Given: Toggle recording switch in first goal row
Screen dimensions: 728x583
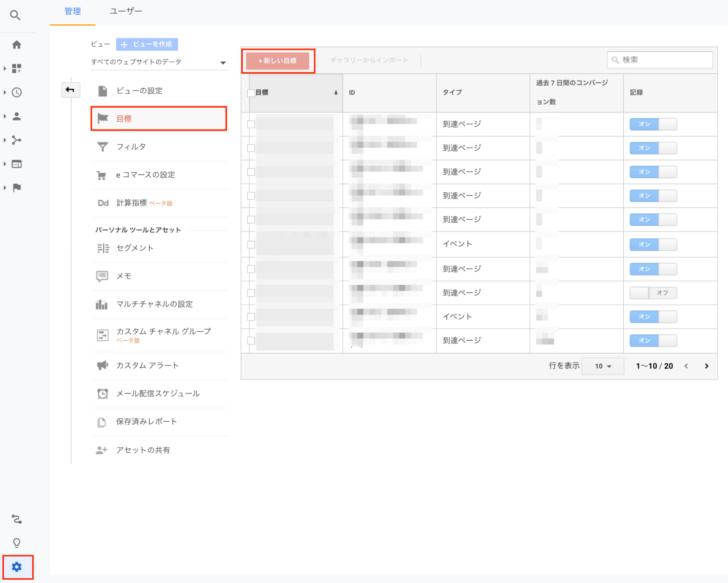Looking at the screenshot, I should click(653, 124).
